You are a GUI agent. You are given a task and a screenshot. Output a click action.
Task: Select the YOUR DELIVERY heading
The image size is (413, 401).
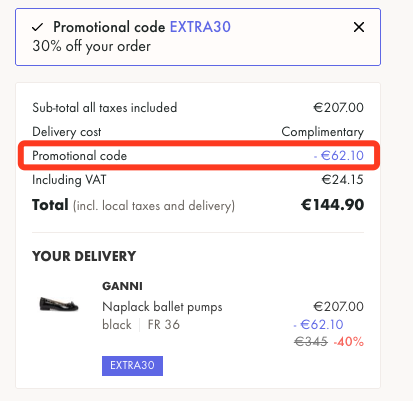84,256
